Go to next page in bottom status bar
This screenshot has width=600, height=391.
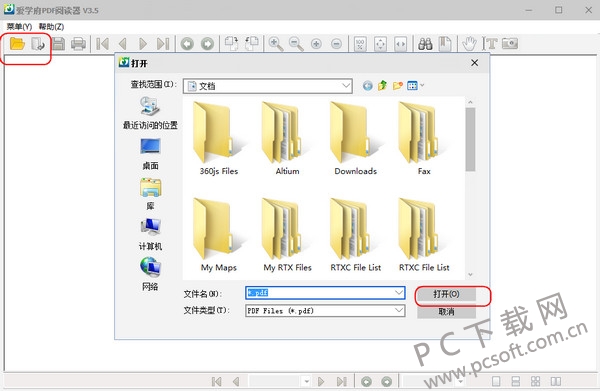tap(321, 381)
